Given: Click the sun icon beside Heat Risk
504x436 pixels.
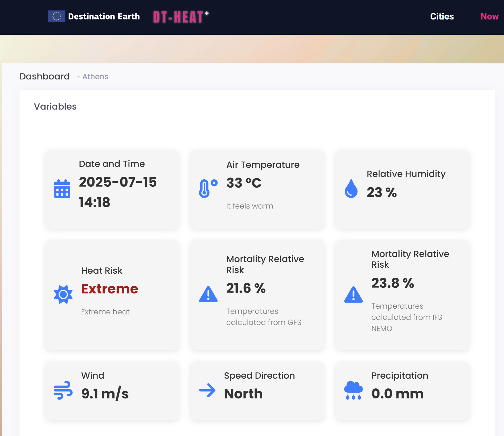Looking at the screenshot, I should click(63, 294).
